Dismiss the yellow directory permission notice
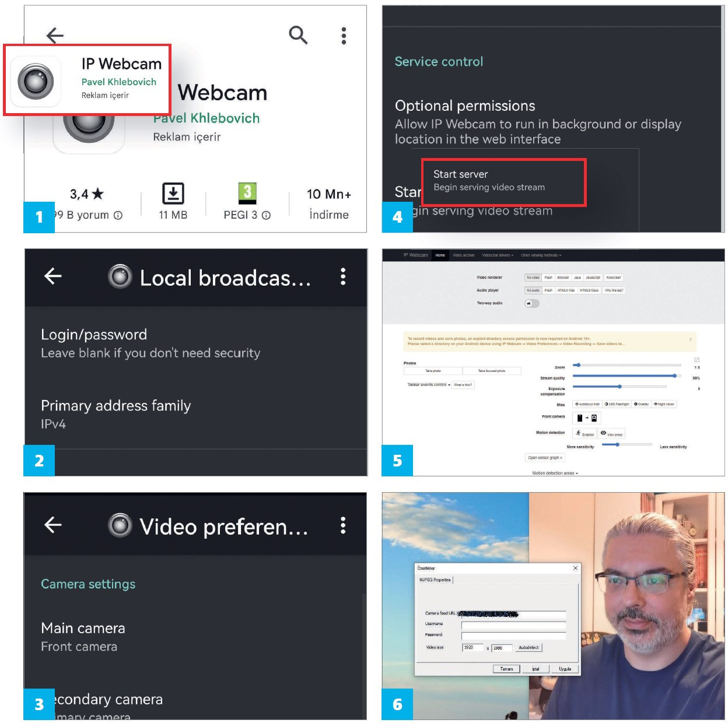This screenshot has width=728, height=723. tap(691, 339)
